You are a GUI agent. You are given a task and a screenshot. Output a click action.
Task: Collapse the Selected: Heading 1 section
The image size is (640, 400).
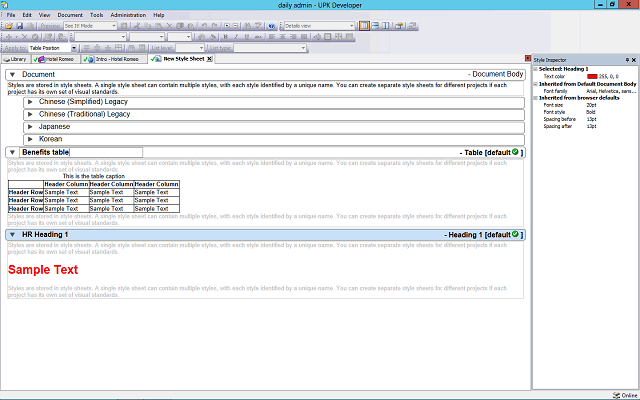pos(536,68)
